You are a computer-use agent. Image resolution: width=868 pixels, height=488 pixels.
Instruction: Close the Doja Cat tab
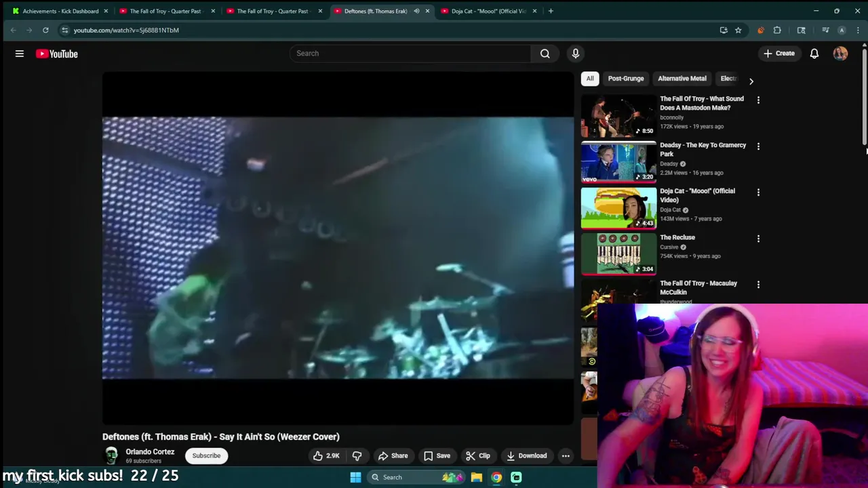click(534, 11)
